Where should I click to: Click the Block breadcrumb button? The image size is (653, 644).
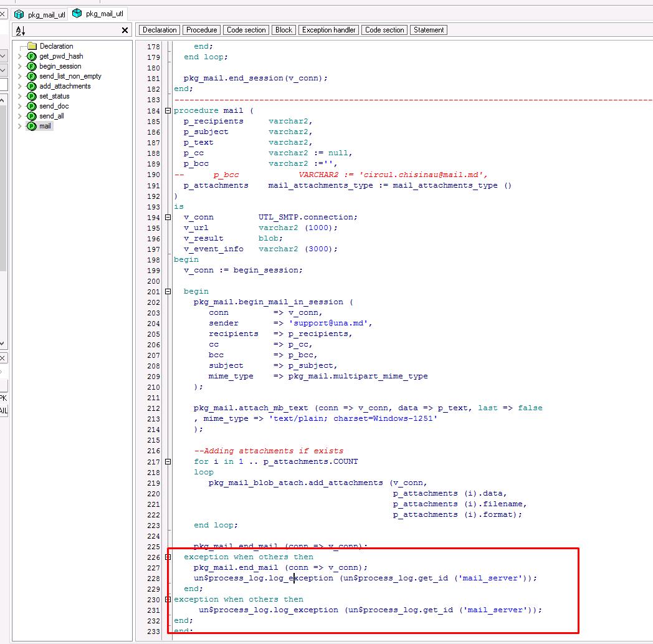[284, 30]
